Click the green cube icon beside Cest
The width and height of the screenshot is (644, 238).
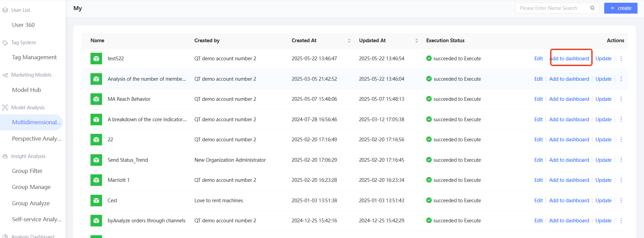click(x=96, y=201)
